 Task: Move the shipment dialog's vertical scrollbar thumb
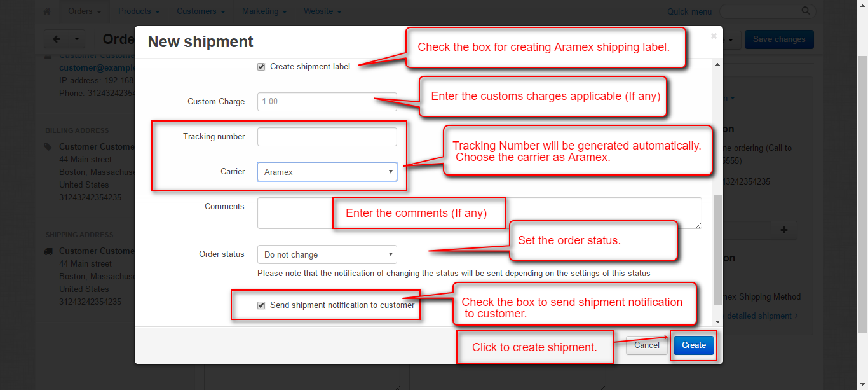[718, 250]
